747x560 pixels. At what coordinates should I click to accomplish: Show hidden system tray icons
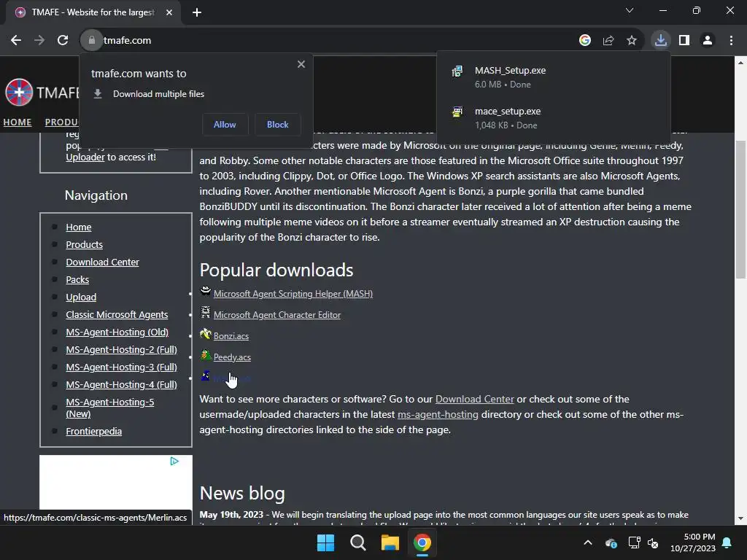pyautogui.click(x=588, y=542)
